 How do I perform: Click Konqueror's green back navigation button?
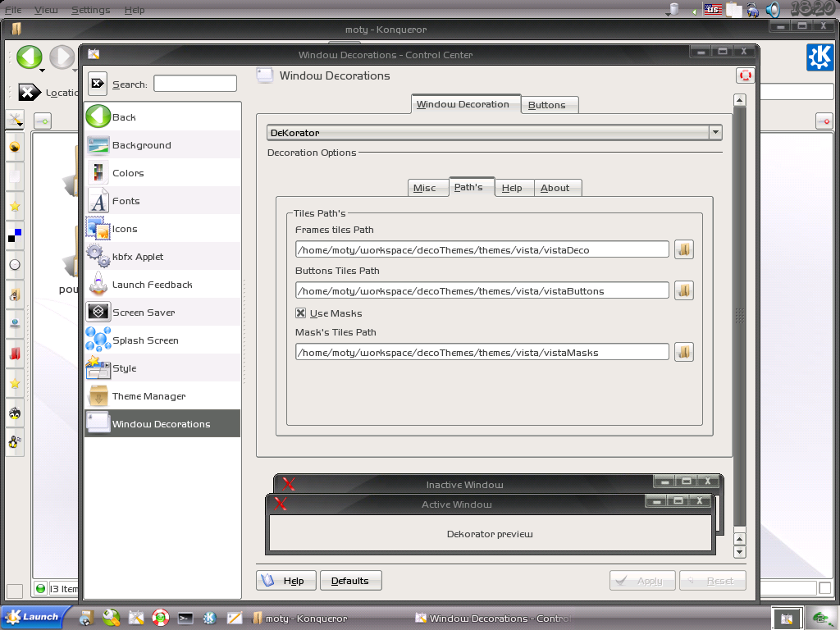[30, 57]
